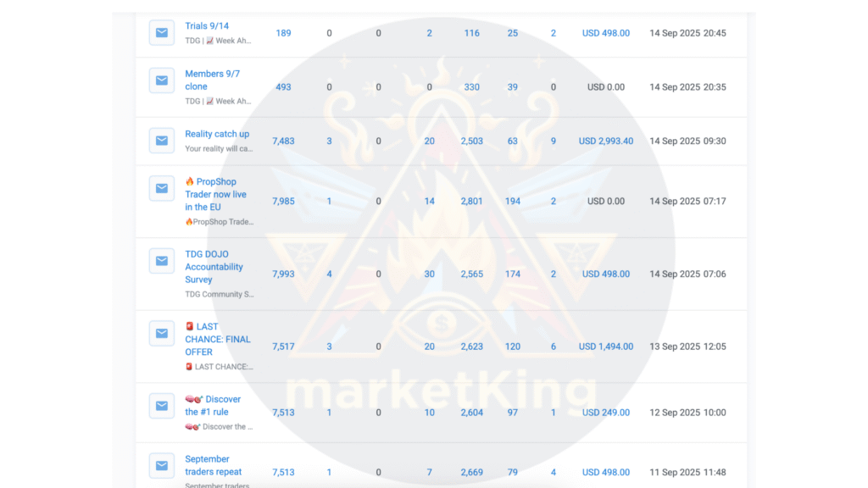Open the 7,985 count in PropShop row
The image size is (868, 488).
tap(283, 202)
